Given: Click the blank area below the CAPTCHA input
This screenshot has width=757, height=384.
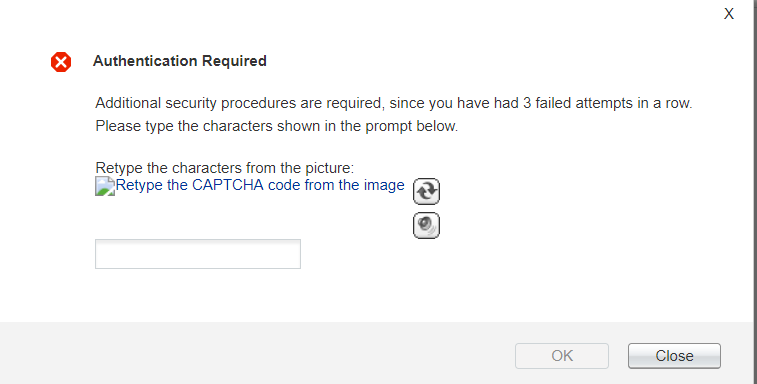Looking at the screenshot, I should [x=198, y=295].
